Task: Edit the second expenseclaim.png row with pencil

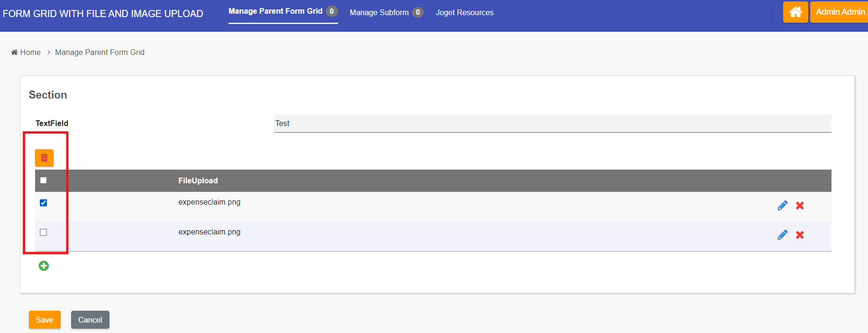Action: tap(782, 235)
